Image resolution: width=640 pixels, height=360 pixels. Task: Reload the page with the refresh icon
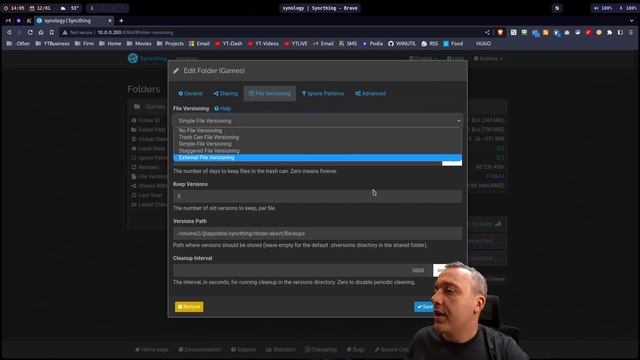click(x=30, y=32)
